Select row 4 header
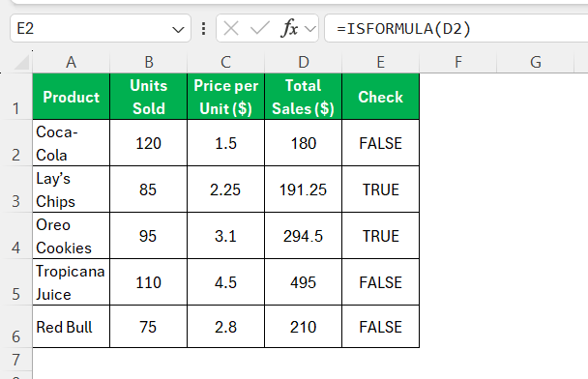The image size is (588, 379). pyautogui.click(x=16, y=236)
